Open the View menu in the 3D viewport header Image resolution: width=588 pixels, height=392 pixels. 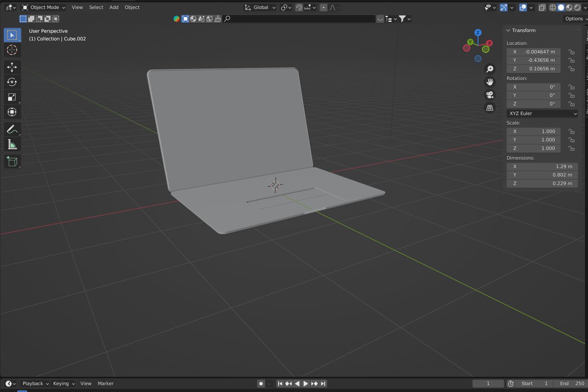click(x=77, y=7)
